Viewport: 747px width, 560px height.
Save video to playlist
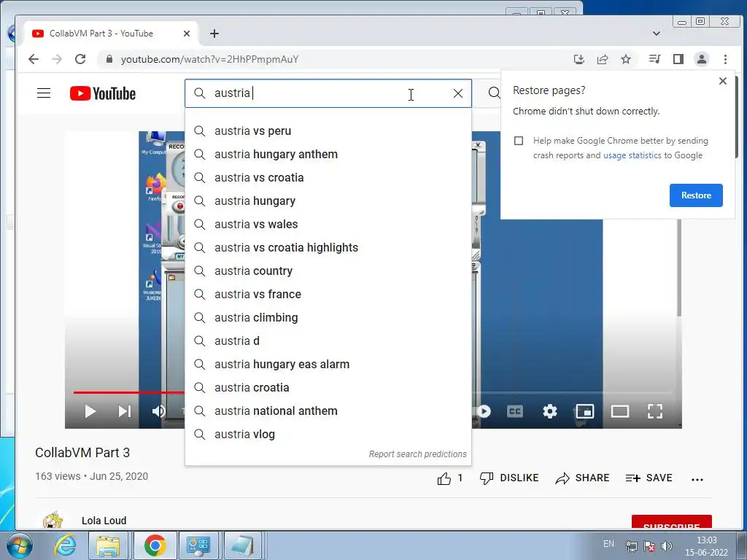(x=649, y=478)
